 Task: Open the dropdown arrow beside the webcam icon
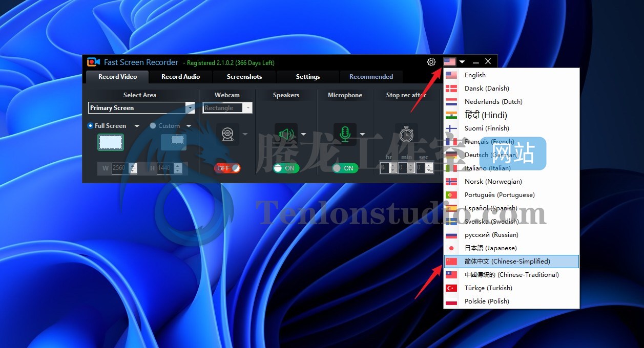pos(245,134)
